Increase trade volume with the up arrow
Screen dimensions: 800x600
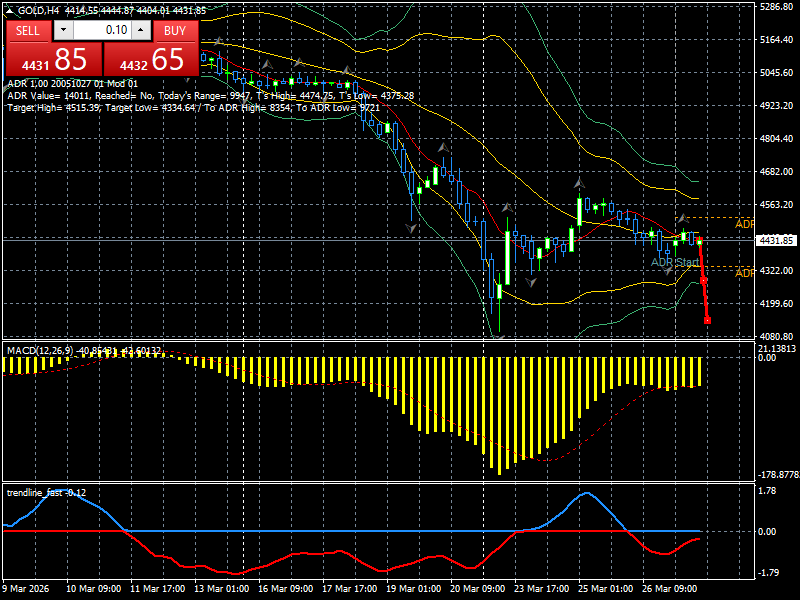coord(141,30)
